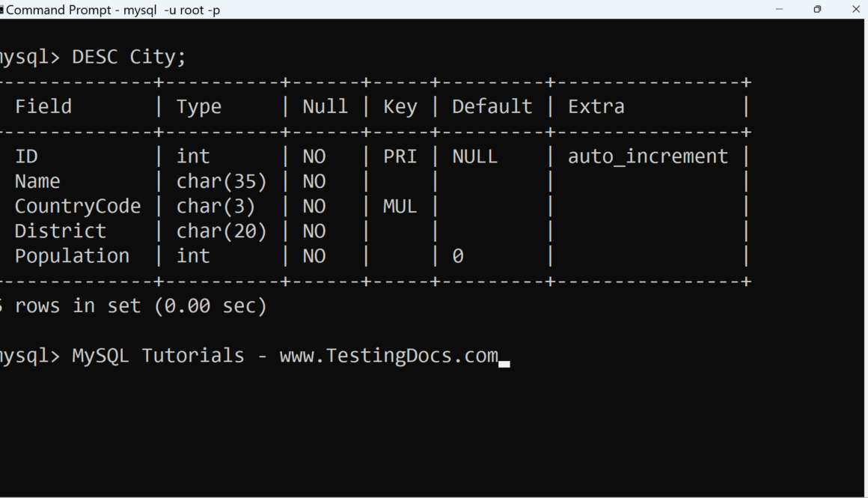Click the window title text 'Command Prompt - mysql'
This screenshot has width=868, height=498.
tap(112, 10)
